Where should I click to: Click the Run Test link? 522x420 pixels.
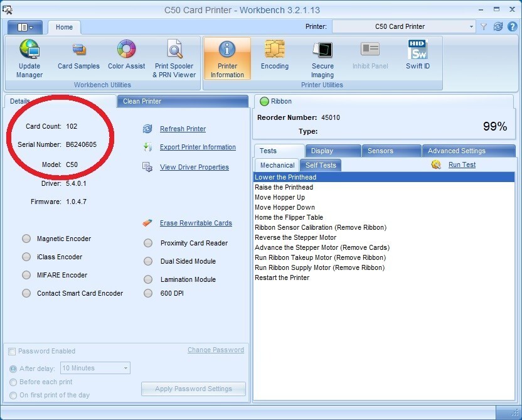pyautogui.click(x=462, y=164)
